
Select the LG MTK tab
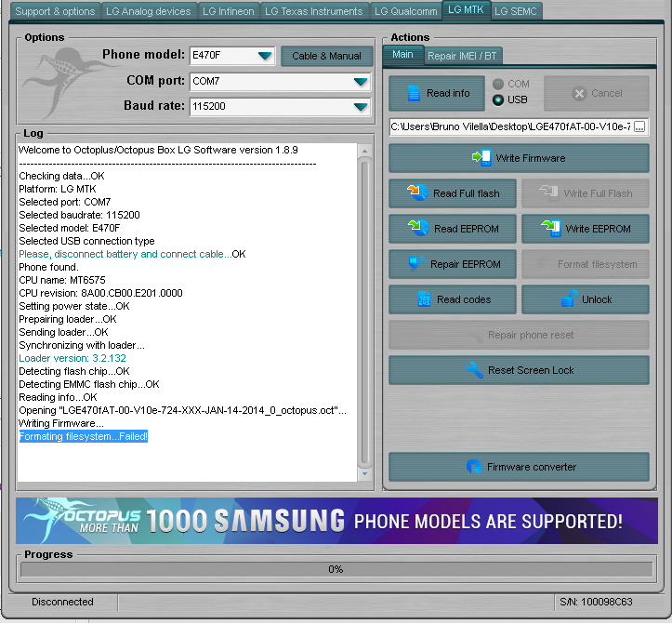pos(466,10)
